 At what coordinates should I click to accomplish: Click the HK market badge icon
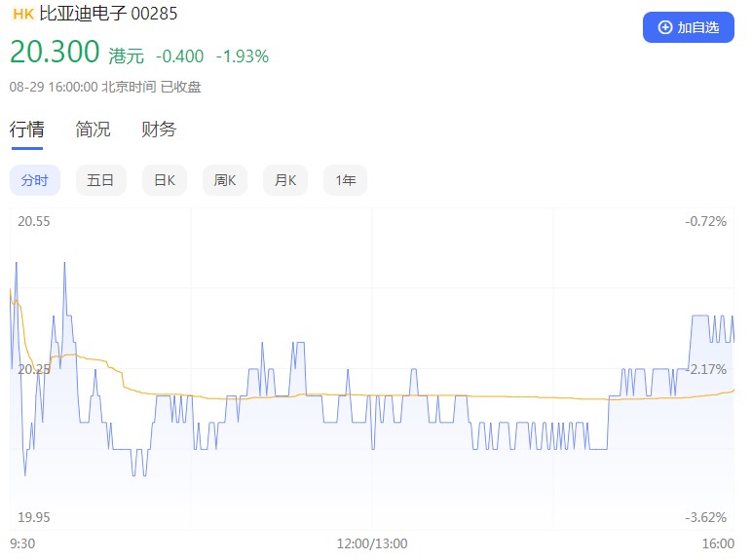pyautogui.click(x=23, y=15)
